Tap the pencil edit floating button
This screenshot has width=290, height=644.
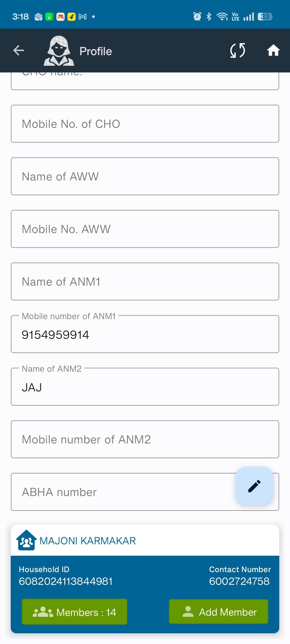[x=254, y=486]
